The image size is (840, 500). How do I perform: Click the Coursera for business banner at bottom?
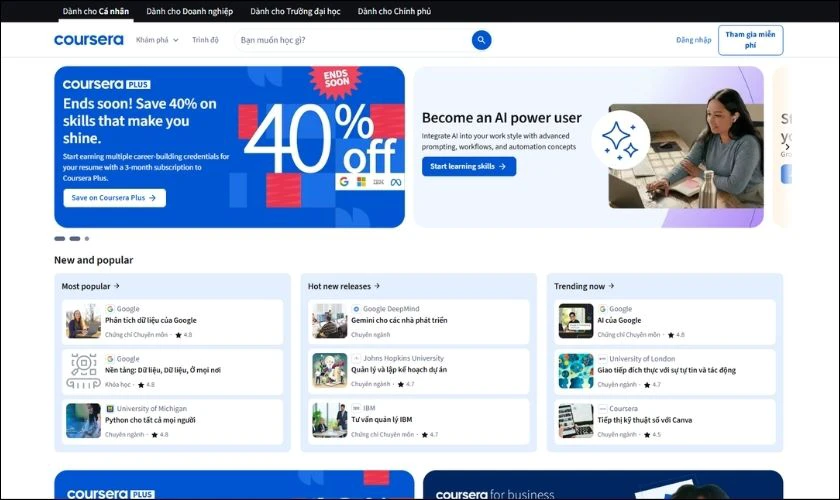(x=603, y=485)
